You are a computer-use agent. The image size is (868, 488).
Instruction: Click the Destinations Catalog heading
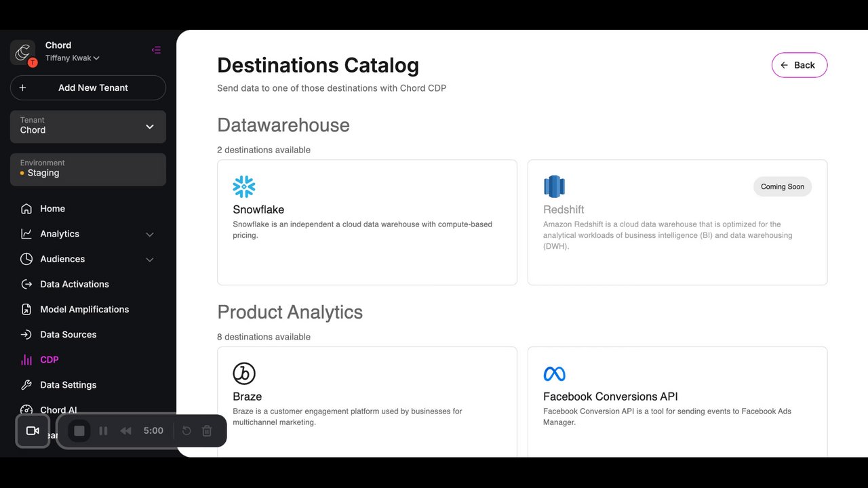[x=318, y=65]
